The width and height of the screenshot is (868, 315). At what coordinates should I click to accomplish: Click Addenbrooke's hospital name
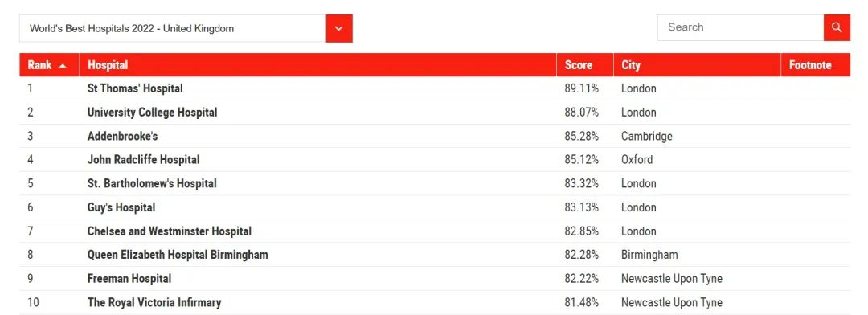[x=122, y=136]
